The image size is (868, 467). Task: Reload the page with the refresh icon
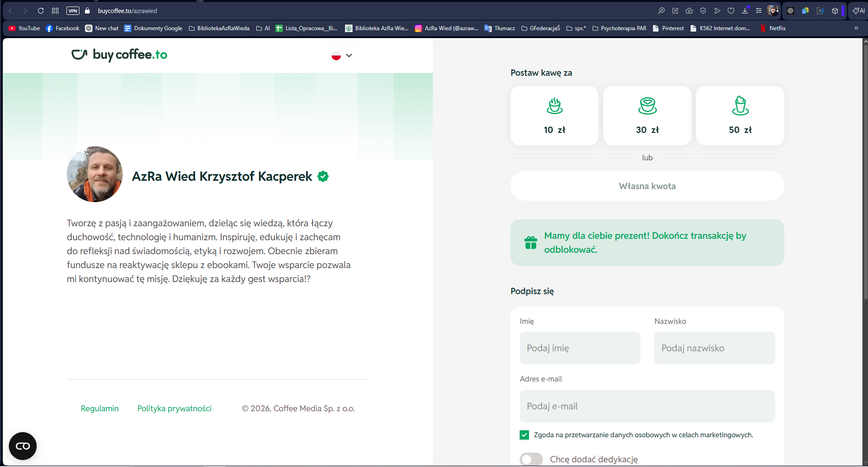41,11
